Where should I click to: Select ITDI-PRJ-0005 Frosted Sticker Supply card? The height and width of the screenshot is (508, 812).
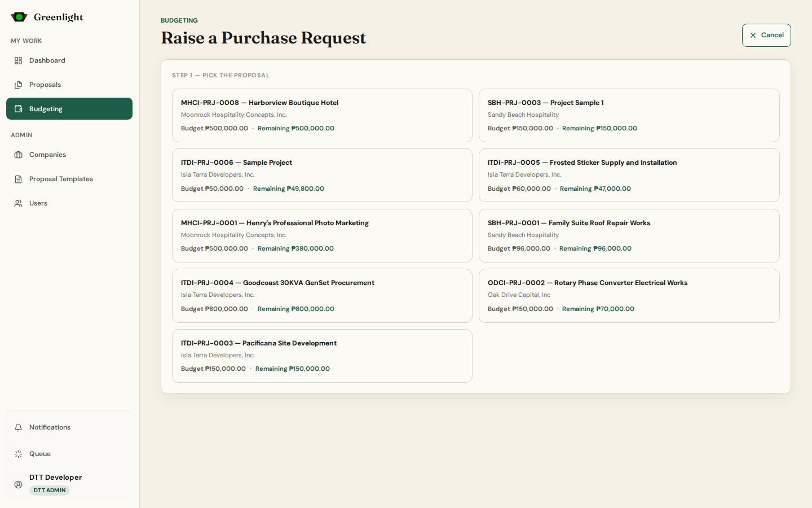(x=629, y=176)
